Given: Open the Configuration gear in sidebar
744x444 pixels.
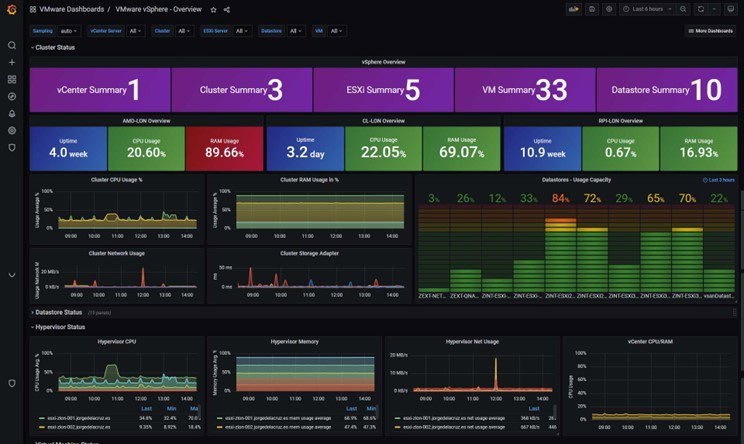Looking at the screenshot, I should pyautogui.click(x=12, y=130).
